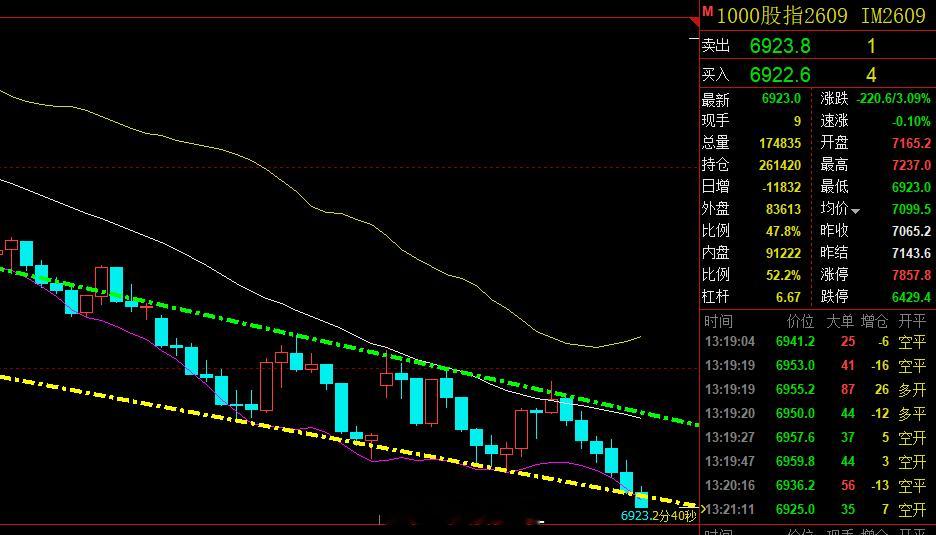Select the tick row at 13:19:04
The image size is (936, 535).
coord(817,342)
